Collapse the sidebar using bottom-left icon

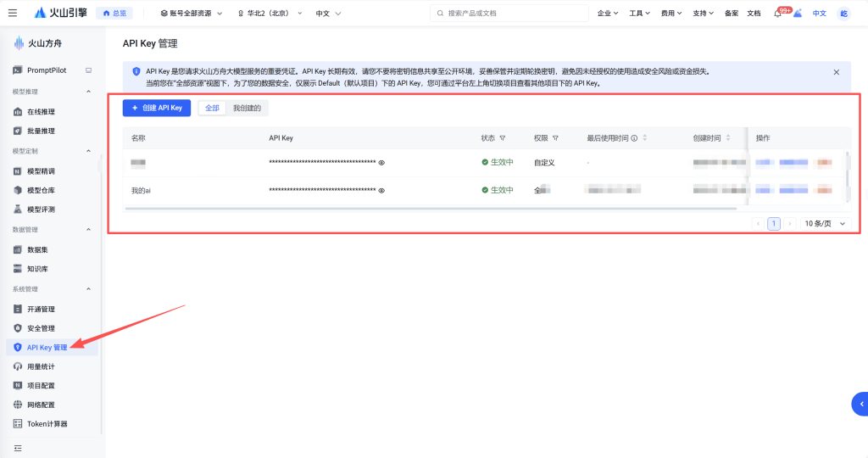click(x=18, y=447)
